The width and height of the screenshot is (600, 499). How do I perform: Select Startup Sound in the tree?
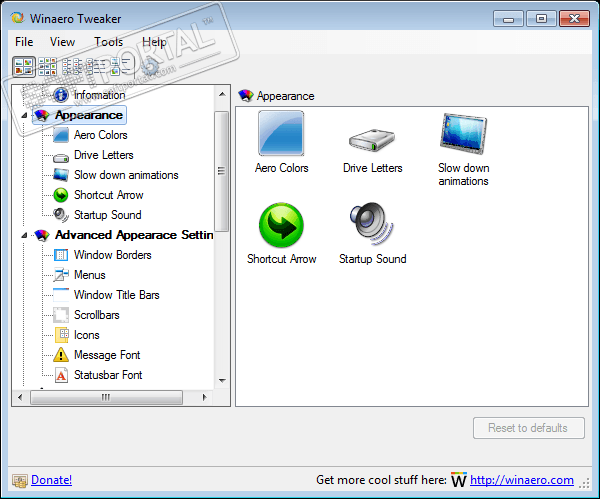pos(108,215)
